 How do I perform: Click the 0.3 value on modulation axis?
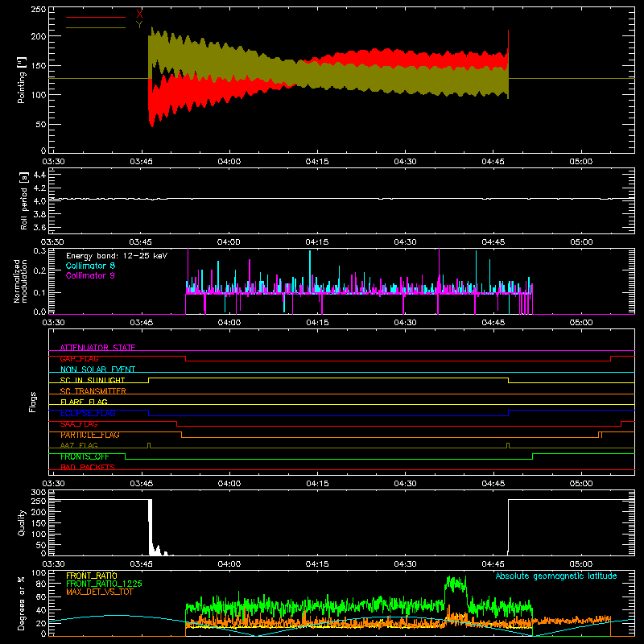39,250
